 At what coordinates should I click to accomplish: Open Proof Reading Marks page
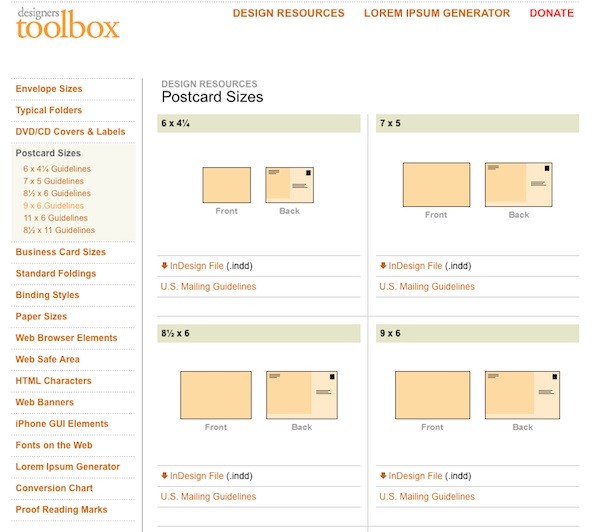[x=61, y=510]
